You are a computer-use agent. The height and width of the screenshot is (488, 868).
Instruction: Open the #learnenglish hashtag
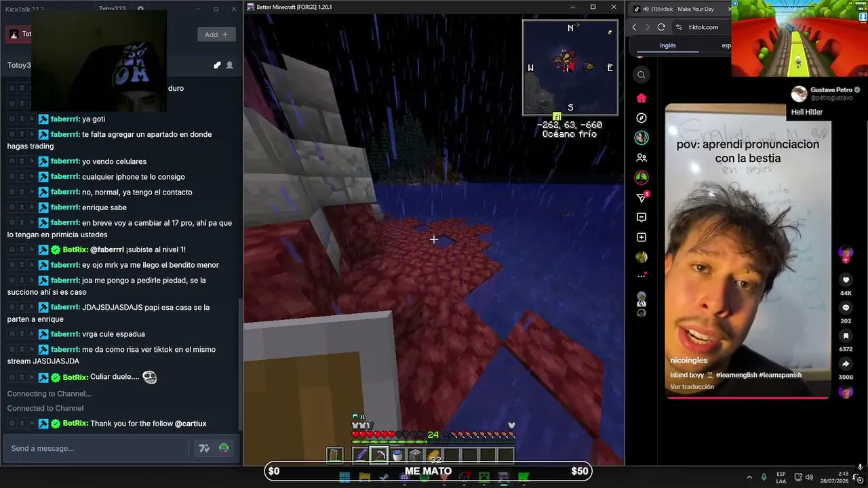[x=736, y=375]
